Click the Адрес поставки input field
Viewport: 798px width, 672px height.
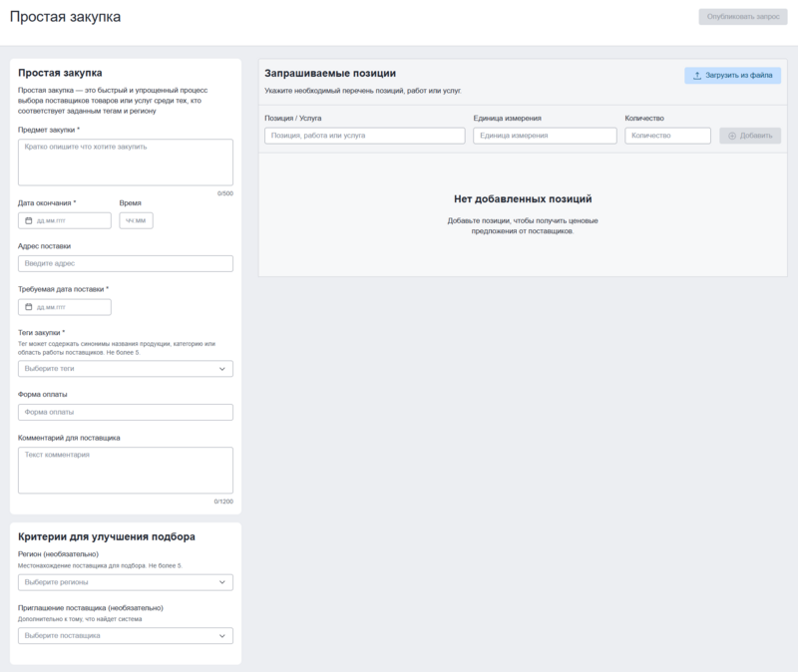tap(126, 264)
